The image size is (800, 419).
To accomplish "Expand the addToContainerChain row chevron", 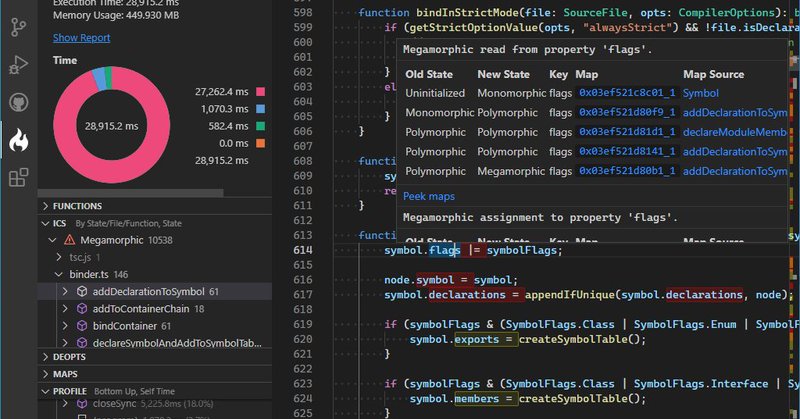I will (x=65, y=309).
